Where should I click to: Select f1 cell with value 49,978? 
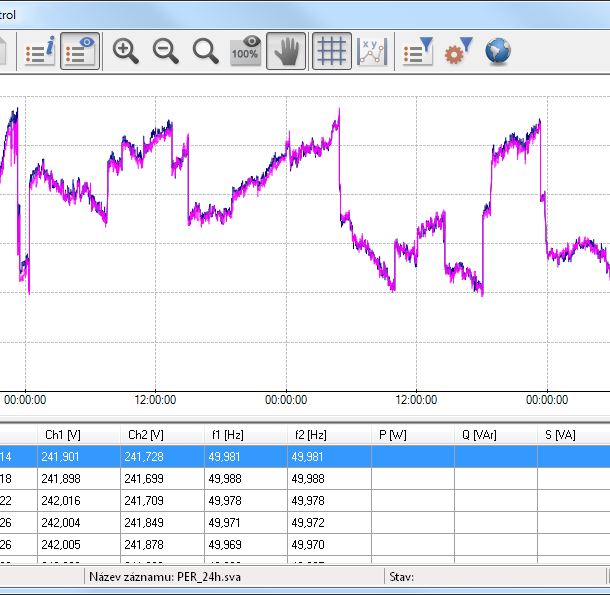tap(246, 500)
